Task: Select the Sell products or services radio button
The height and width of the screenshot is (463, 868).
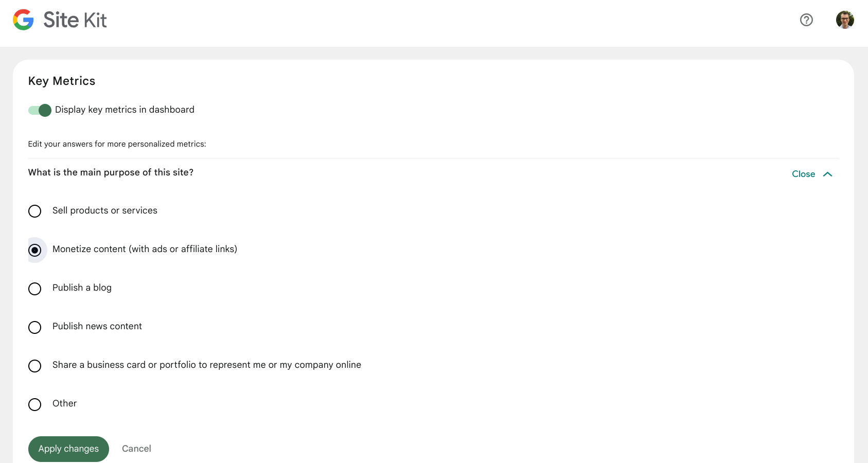Action: (x=35, y=211)
